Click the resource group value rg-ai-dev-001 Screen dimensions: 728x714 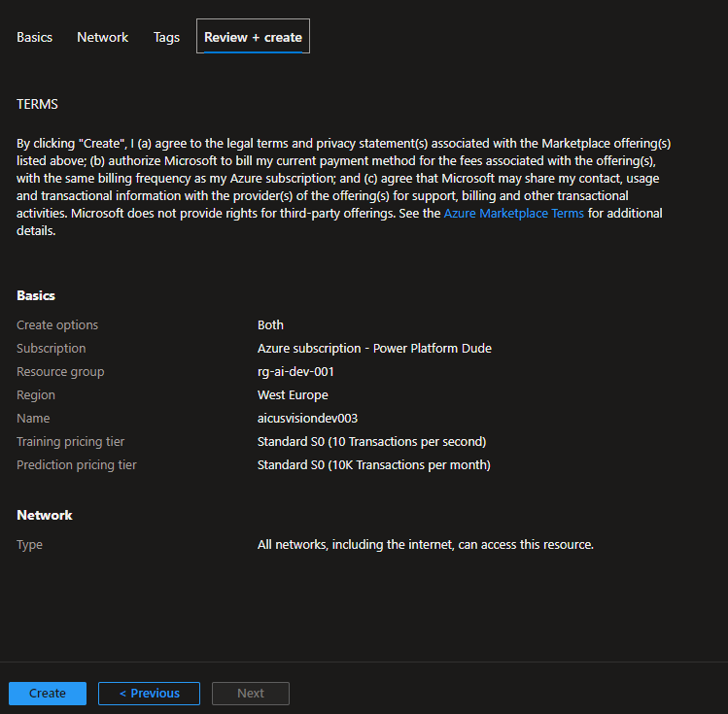pyautogui.click(x=296, y=371)
